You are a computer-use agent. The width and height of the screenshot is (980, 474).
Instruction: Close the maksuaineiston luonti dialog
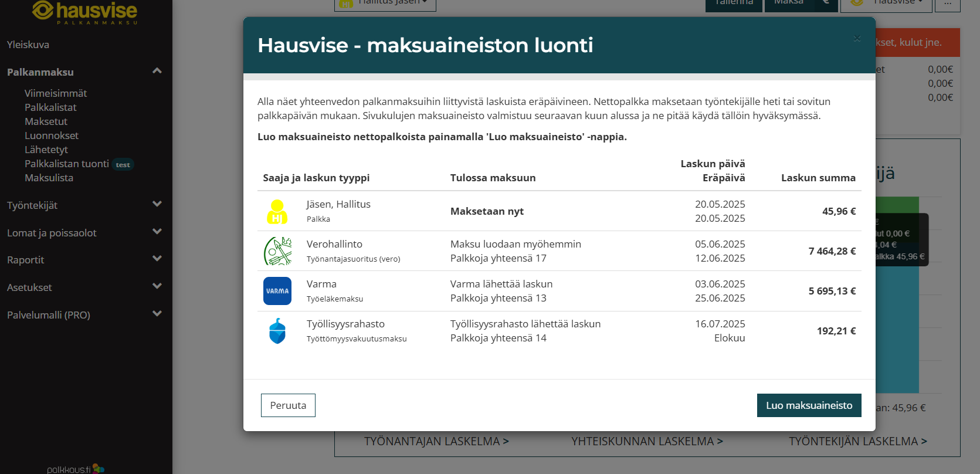pyautogui.click(x=857, y=38)
